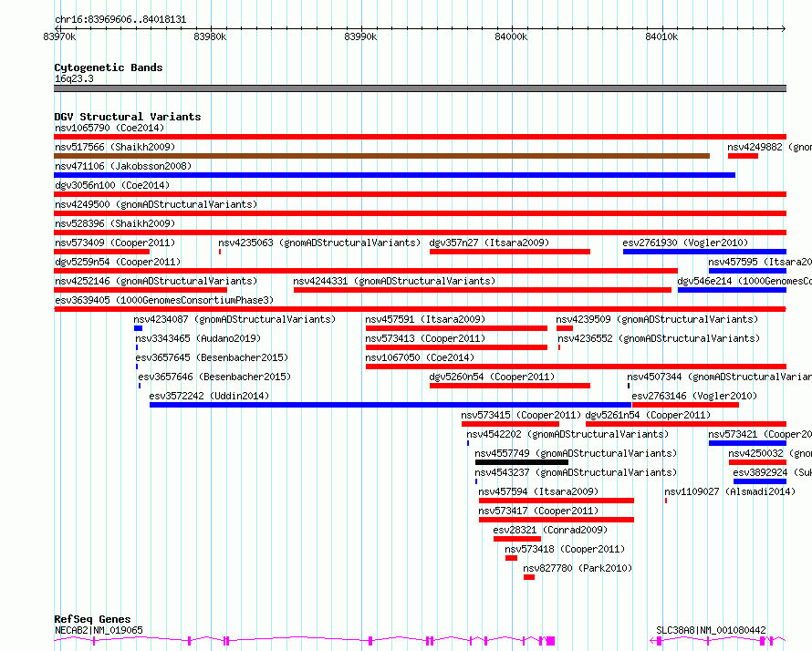Pick label dgv5261n54 (Cooper2011)

point(648,415)
